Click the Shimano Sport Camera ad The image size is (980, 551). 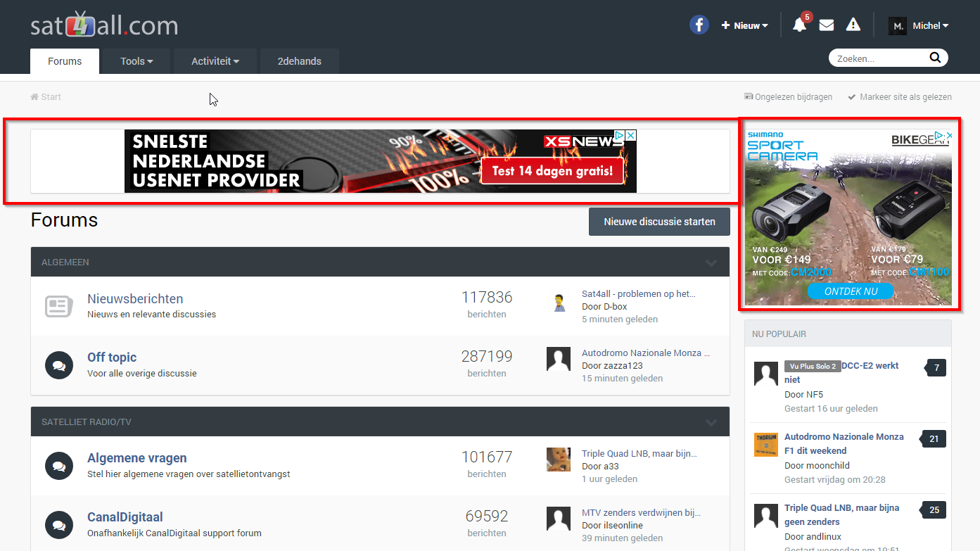(848, 218)
